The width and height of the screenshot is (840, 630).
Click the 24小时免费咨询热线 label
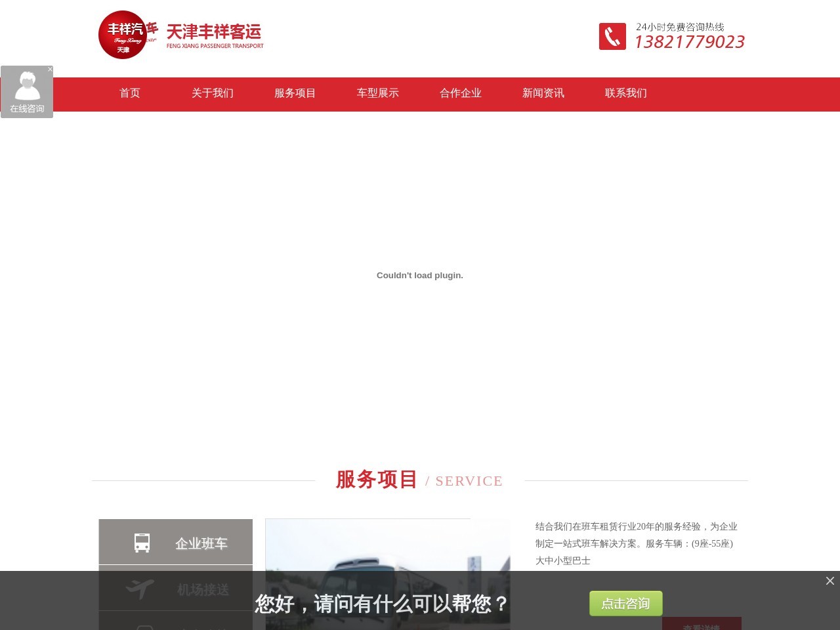click(680, 27)
